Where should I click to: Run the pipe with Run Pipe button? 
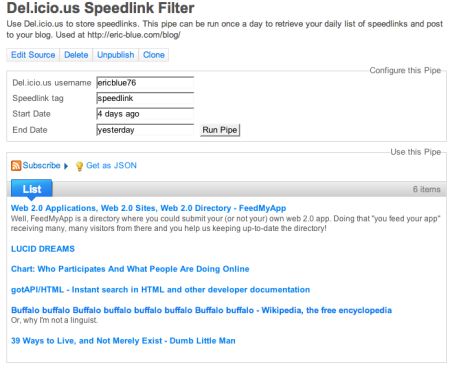(220, 130)
